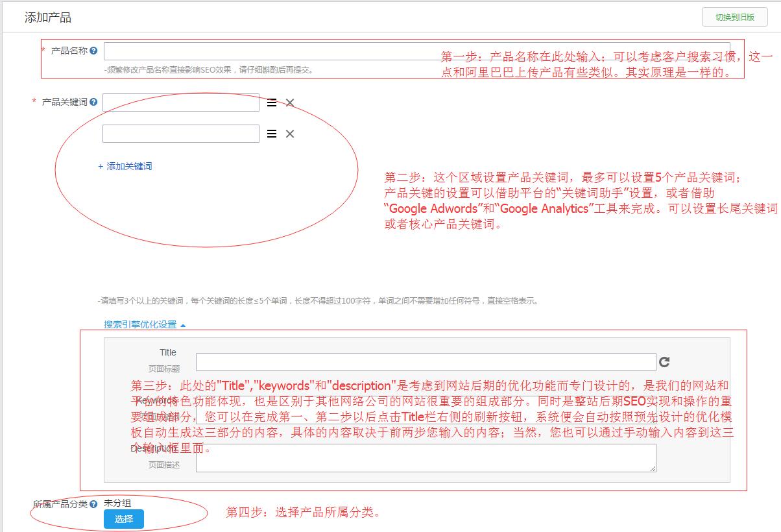Click the second 产品关键词 input box
The height and width of the screenshot is (532, 781).
(181, 134)
